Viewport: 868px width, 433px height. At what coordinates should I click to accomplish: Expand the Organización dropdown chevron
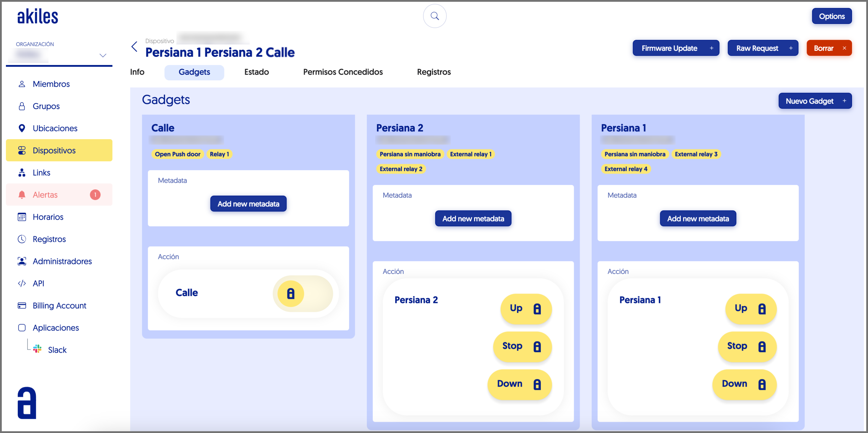coord(103,55)
